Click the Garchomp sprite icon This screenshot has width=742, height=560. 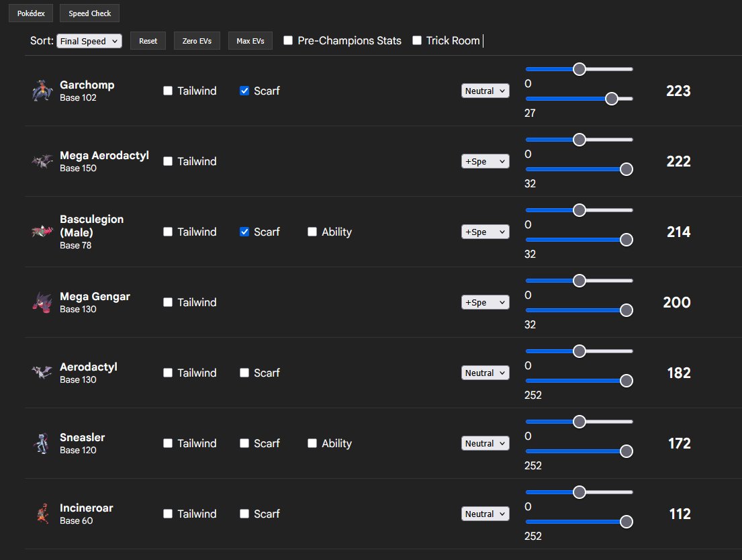tap(42, 91)
